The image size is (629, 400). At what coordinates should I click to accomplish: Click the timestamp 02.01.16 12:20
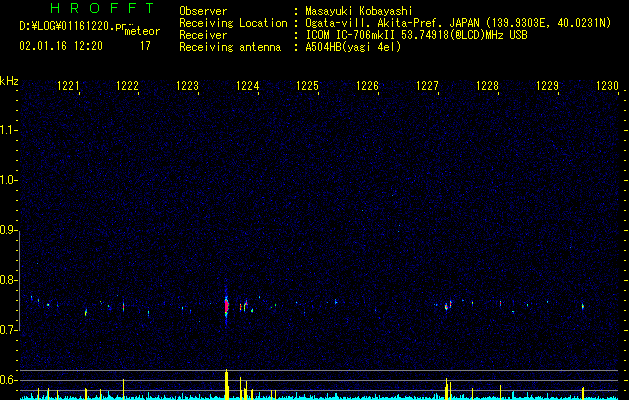[x=61, y=46]
